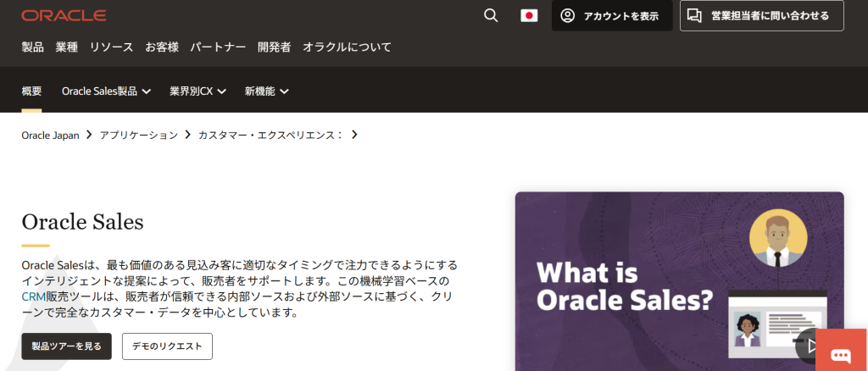
Task: Open the 製品 menu
Action: click(x=33, y=47)
